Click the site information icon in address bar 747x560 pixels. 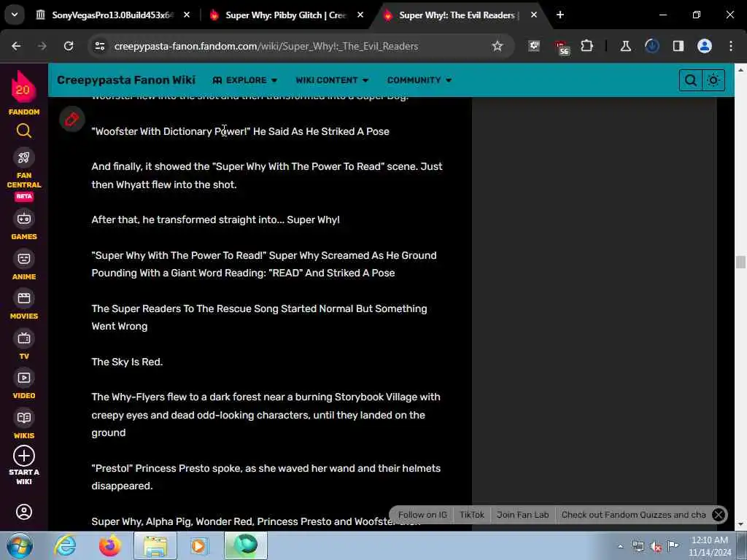99,46
